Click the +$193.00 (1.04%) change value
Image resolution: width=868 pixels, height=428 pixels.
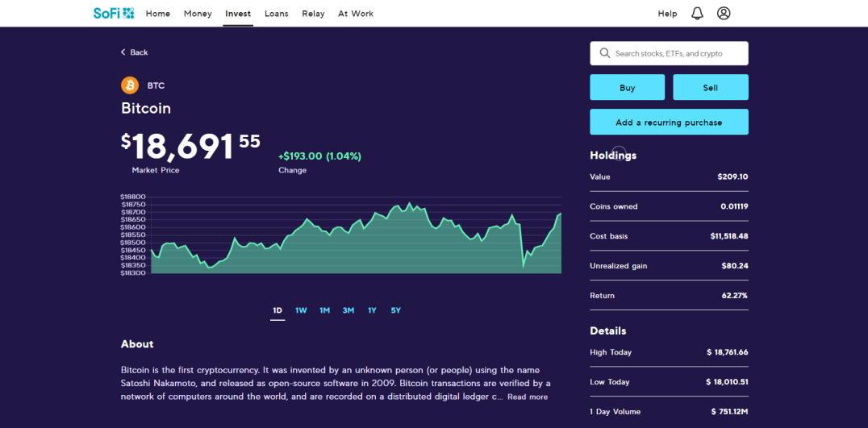(319, 156)
